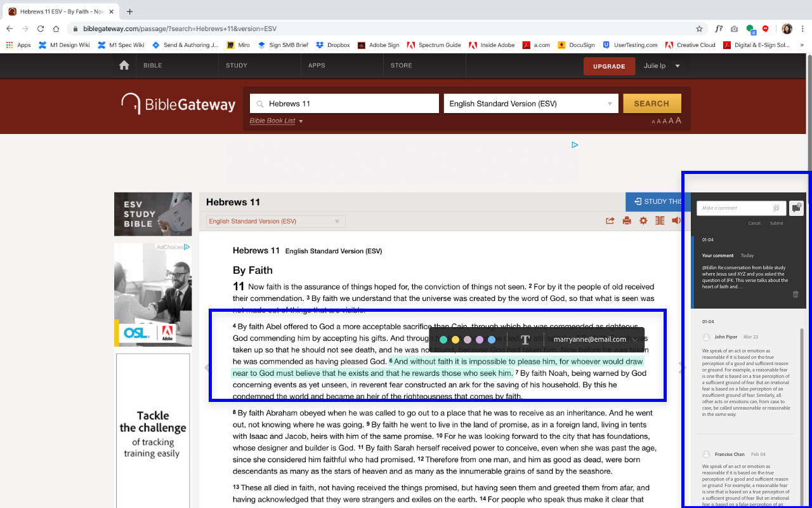The width and height of the screenshot is (812, 508).
Task: Click the UPGRADE button
Action: tap(609, 66)
